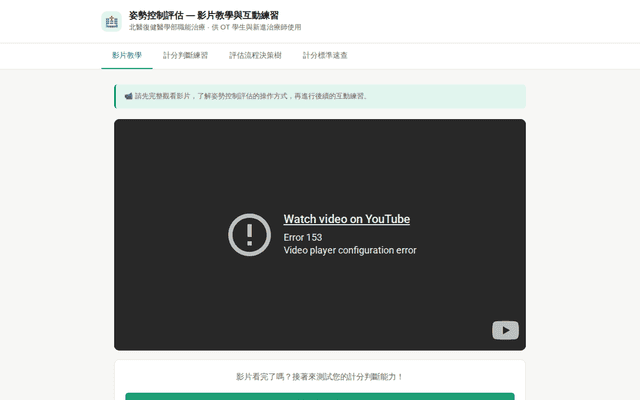Open the 計分判斷練習 tab
The height and width of the screenshot is (400, 640).
[185, 56]
